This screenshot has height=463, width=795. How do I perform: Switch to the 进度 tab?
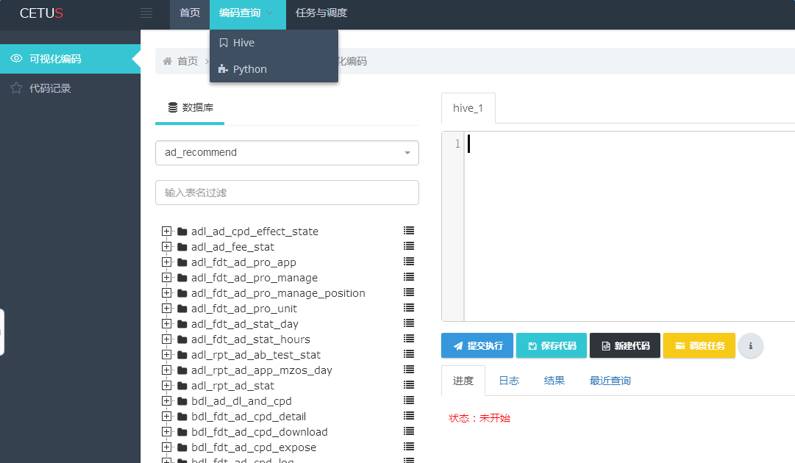pyautogui.click(x=463, y=380)
